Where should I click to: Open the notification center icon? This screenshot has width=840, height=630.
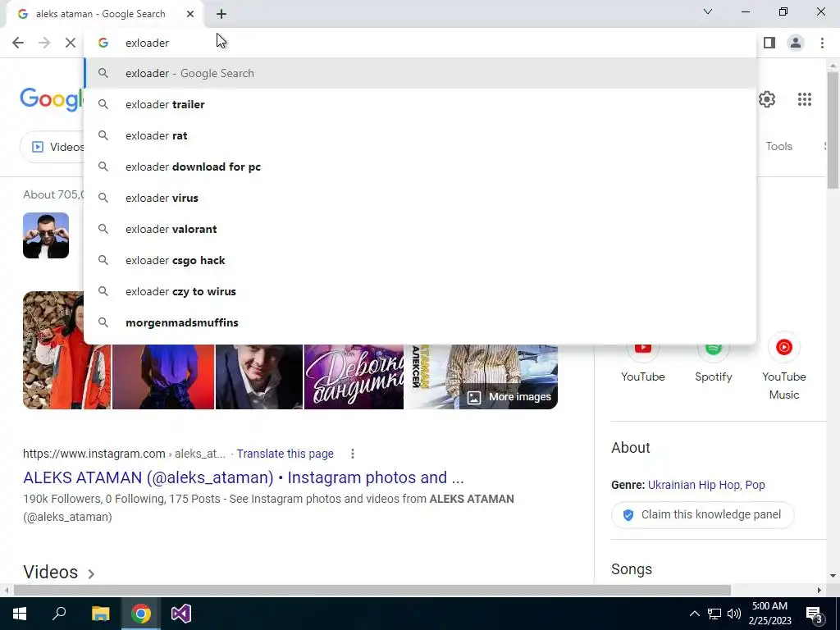[x=815, y=614]
